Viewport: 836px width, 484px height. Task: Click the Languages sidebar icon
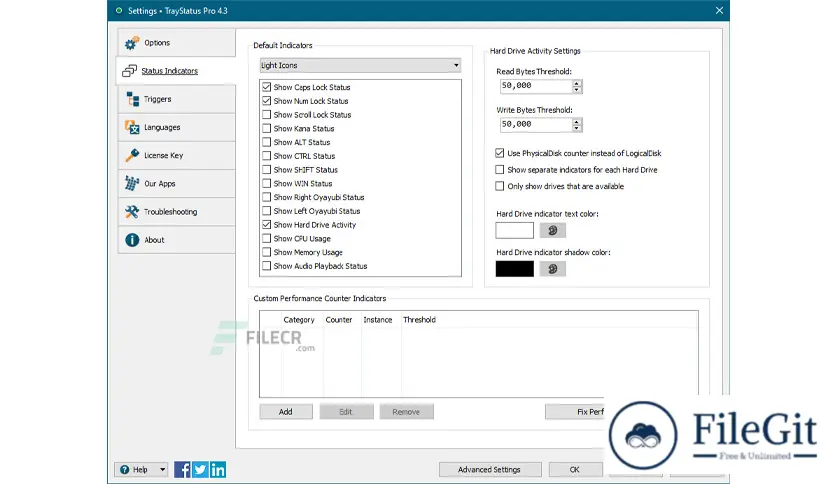pos(132,127)
